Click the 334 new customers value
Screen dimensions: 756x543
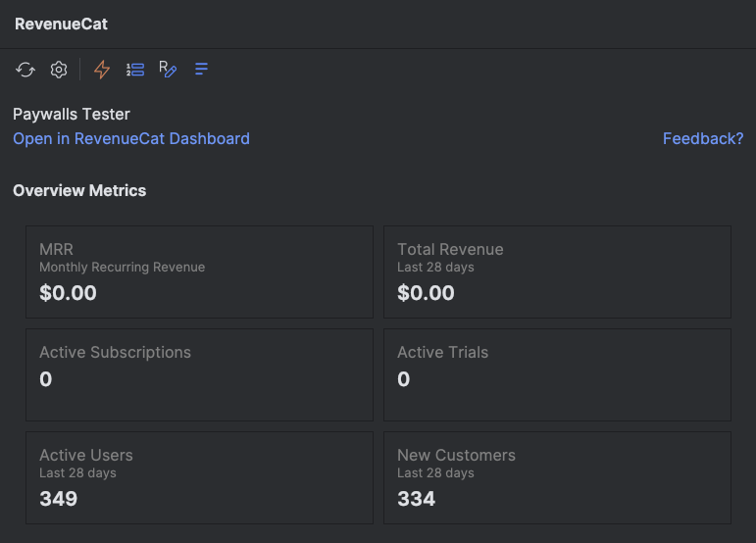(416, 499)
